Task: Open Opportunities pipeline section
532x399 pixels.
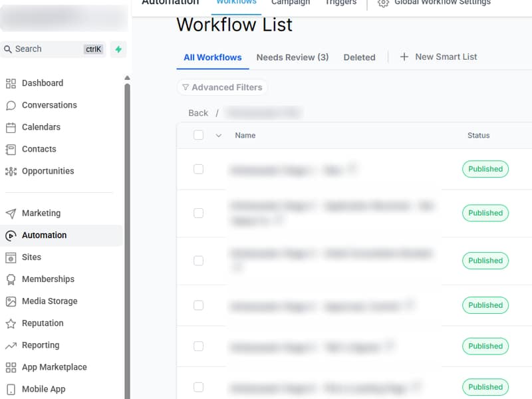Action: (x=40, y=172)
